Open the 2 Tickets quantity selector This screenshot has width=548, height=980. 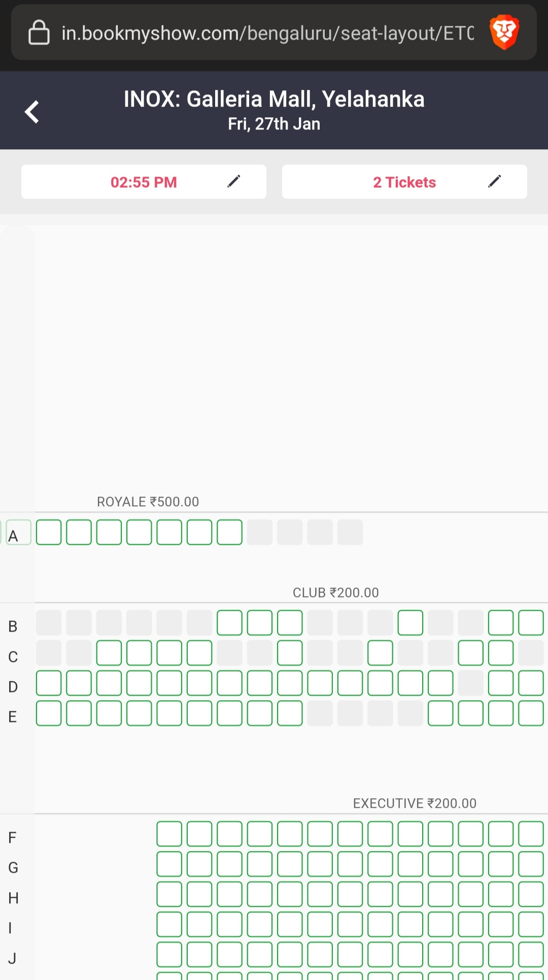tap(404, 182)
